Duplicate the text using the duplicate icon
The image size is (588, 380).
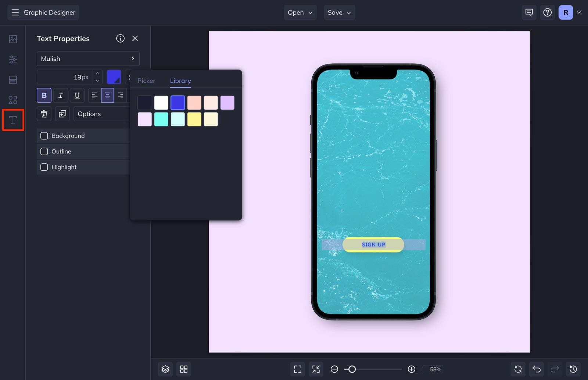(x=62, y=114)
